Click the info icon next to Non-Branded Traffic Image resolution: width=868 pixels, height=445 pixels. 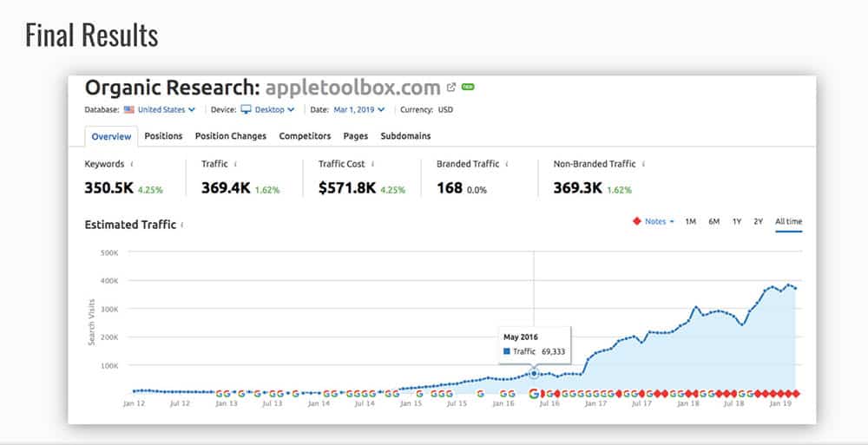pyautogui.click(x=643, y=164)
